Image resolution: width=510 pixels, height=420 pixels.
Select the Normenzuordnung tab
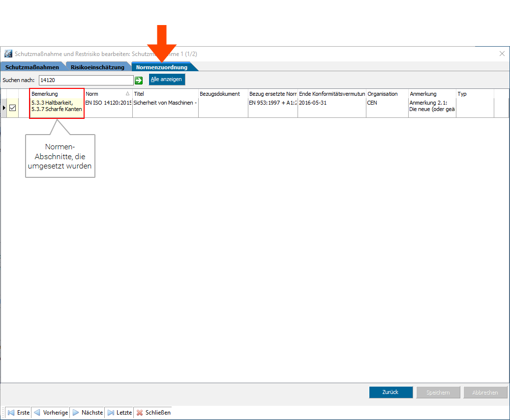click(162, 67)
